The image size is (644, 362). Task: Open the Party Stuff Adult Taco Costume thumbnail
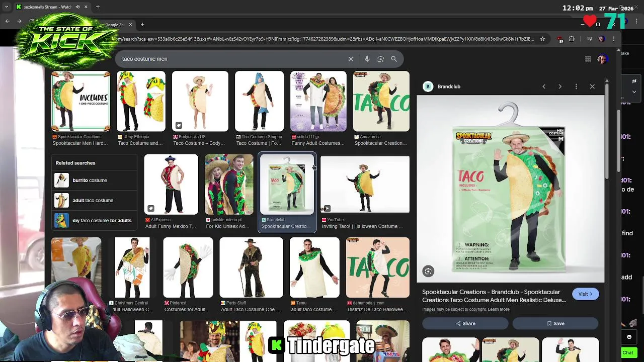(251, 268)
